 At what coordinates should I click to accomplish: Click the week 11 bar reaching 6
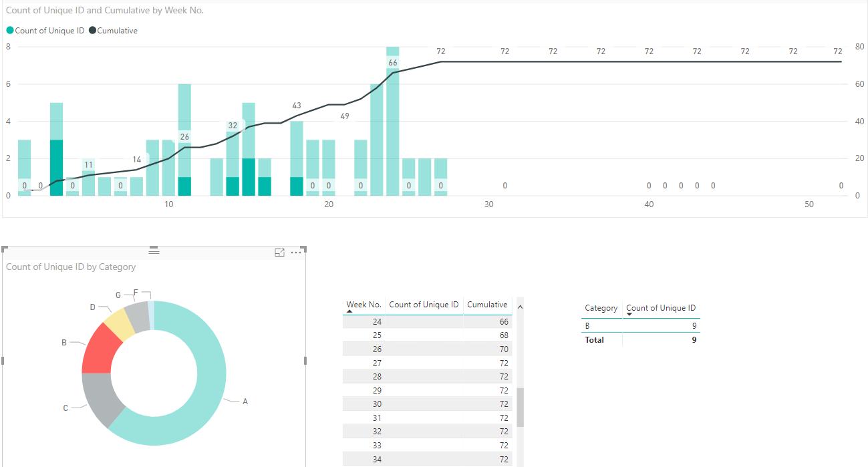coord(184,140)
